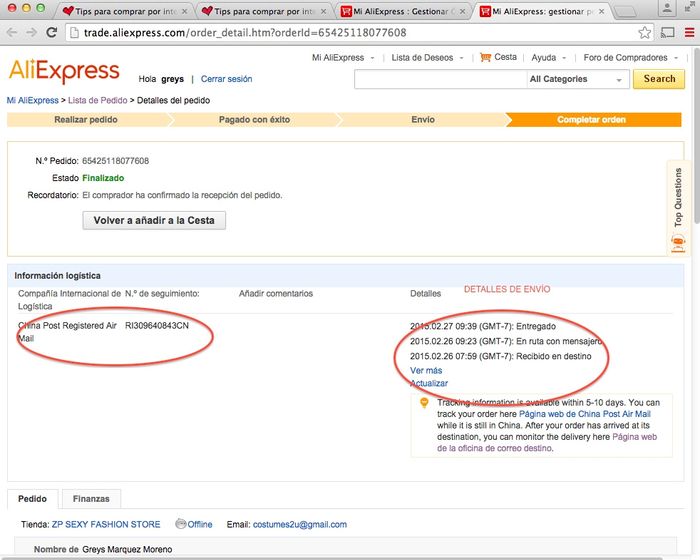
Task: Open the All Categories dropdown
Action: point(578,79)
